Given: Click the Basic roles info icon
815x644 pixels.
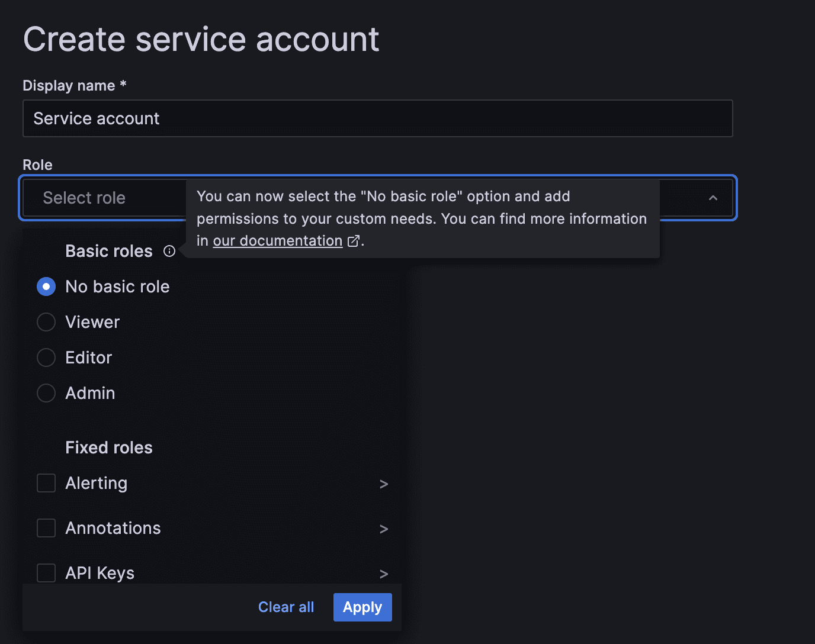Looking at the screenshot, I should pyautogui.click(x=169, y=251).
